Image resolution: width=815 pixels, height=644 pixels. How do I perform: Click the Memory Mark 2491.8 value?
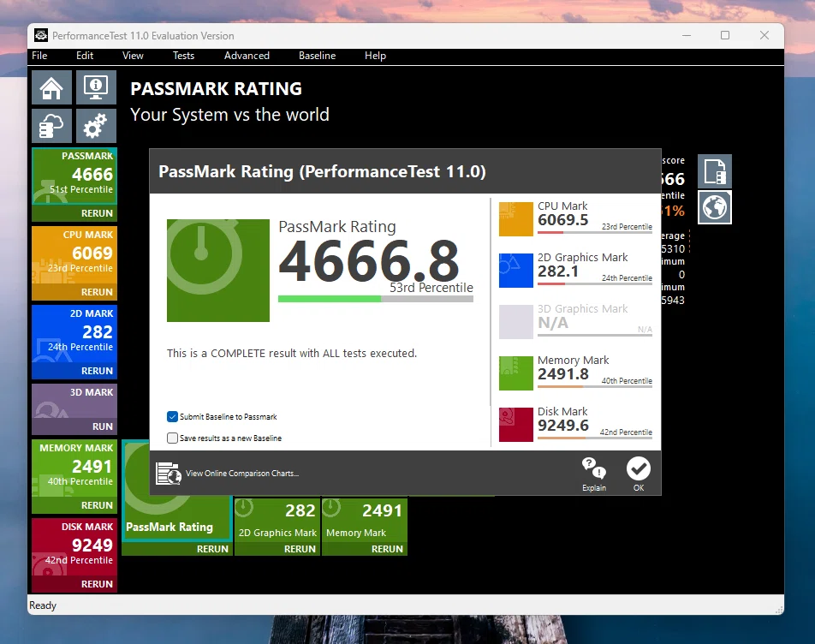coord(563,374)
